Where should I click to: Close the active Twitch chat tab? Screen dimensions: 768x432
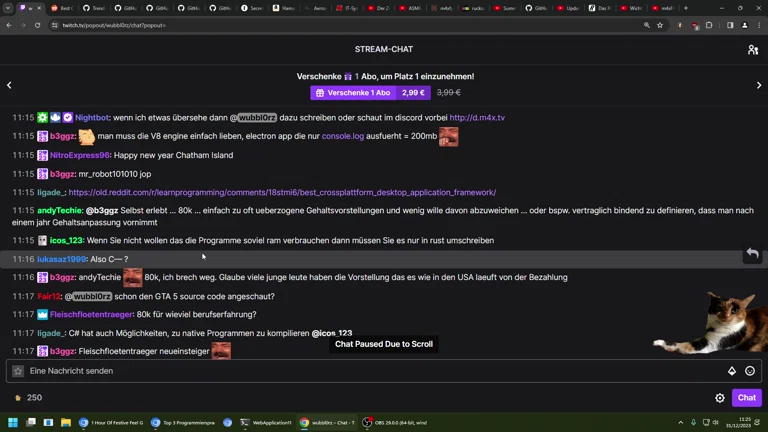(39, 8)
